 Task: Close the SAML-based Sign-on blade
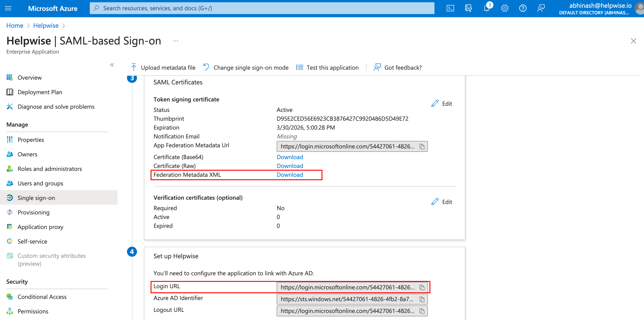tap(633, 41)
